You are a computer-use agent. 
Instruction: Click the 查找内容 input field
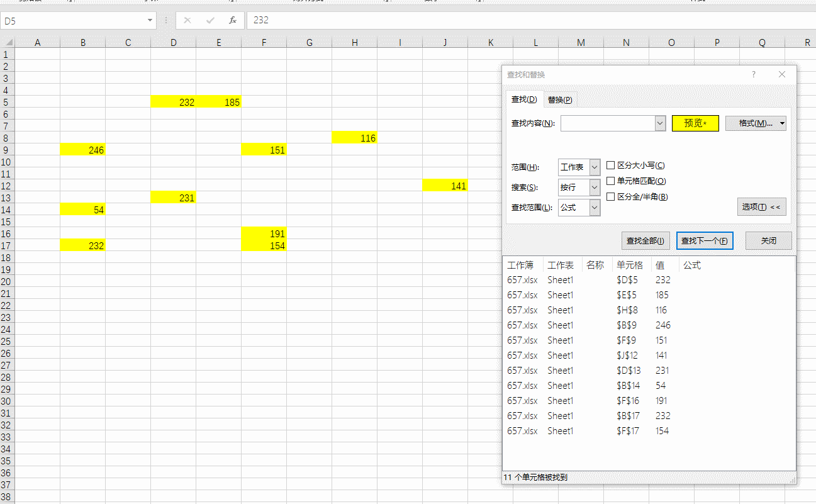point(608,123)
